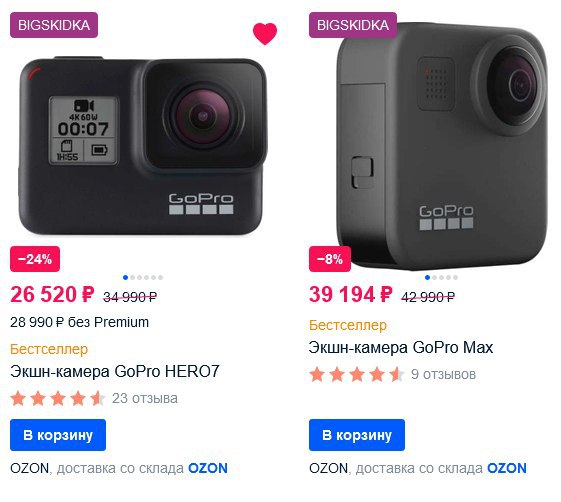Click the BIGSKIDKA badge on GoPro Max
561x502 pixels.
[353, 25]
